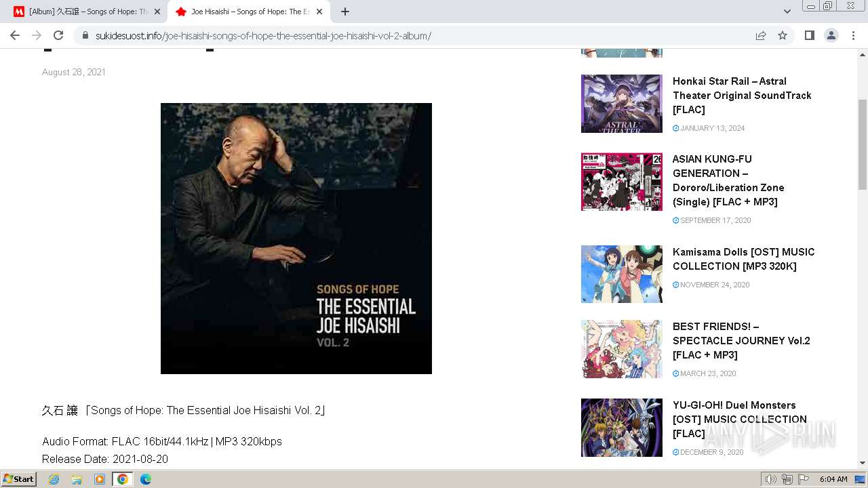The height and width of the screenshot is (488, 868).
Task: Open Windows Media Player from taskbar
Action: pyautogui.click(x=100, y=479)
